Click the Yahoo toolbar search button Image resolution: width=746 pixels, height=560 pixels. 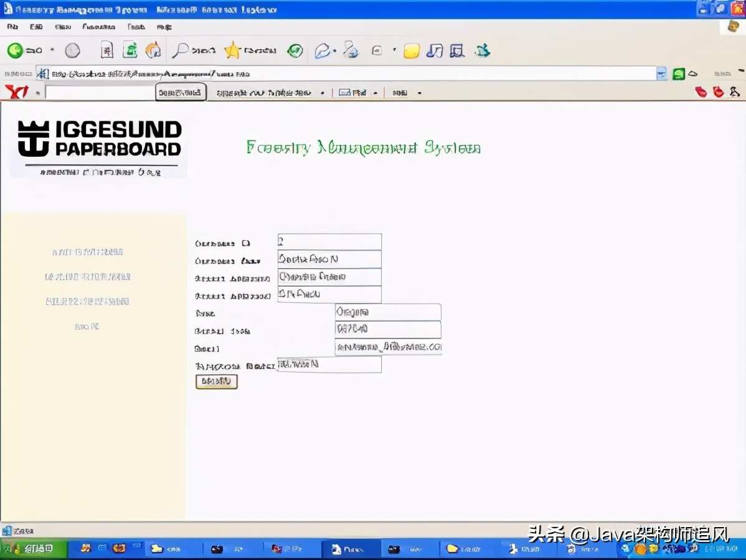181,93
